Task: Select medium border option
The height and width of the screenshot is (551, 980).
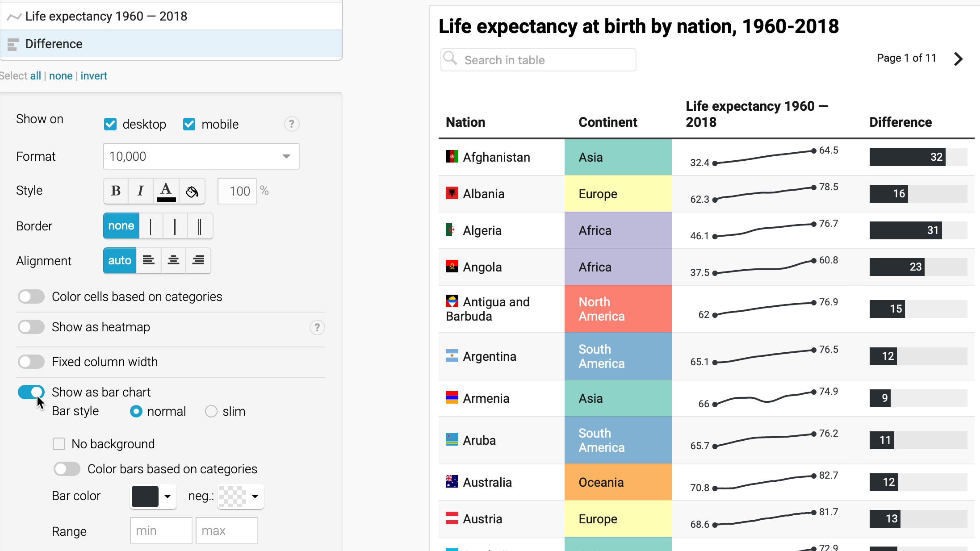Action: pos(175,226)
